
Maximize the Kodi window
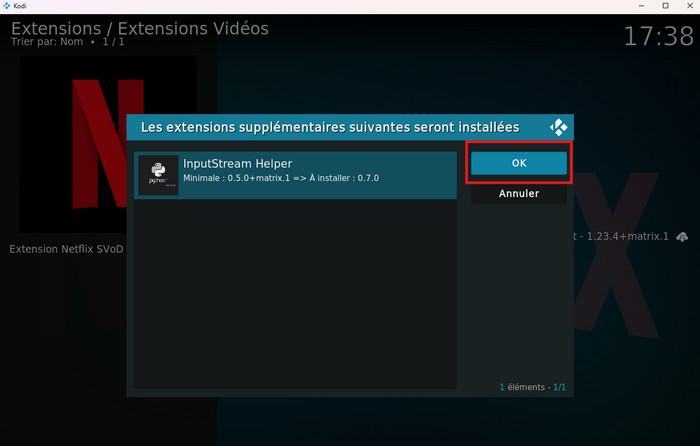(666, 6)
